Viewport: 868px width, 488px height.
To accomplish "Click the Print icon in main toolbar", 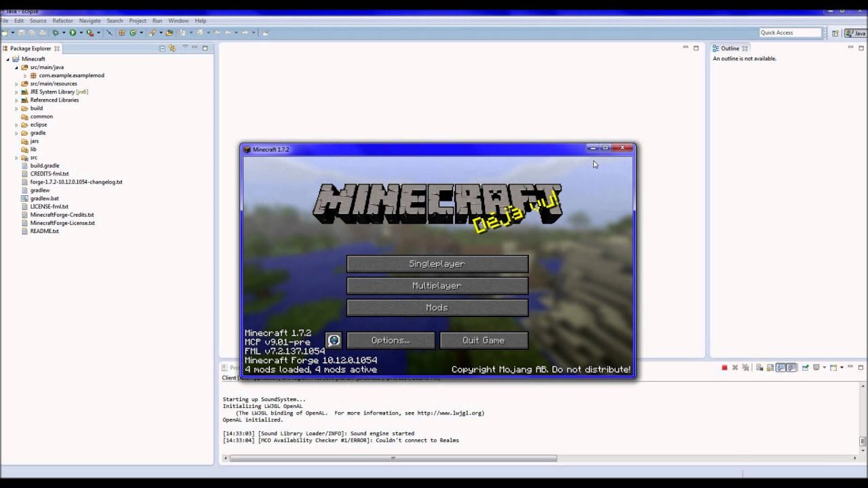I will tap(42, 33).
